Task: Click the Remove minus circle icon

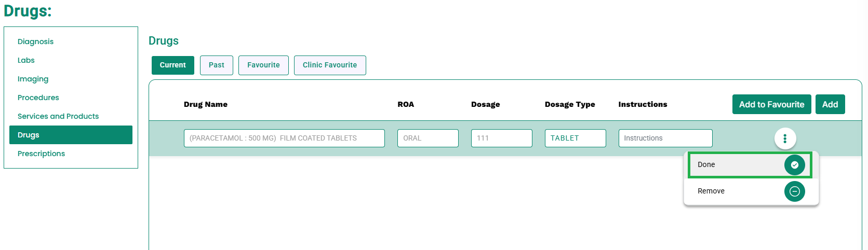Action: point(794,191)
